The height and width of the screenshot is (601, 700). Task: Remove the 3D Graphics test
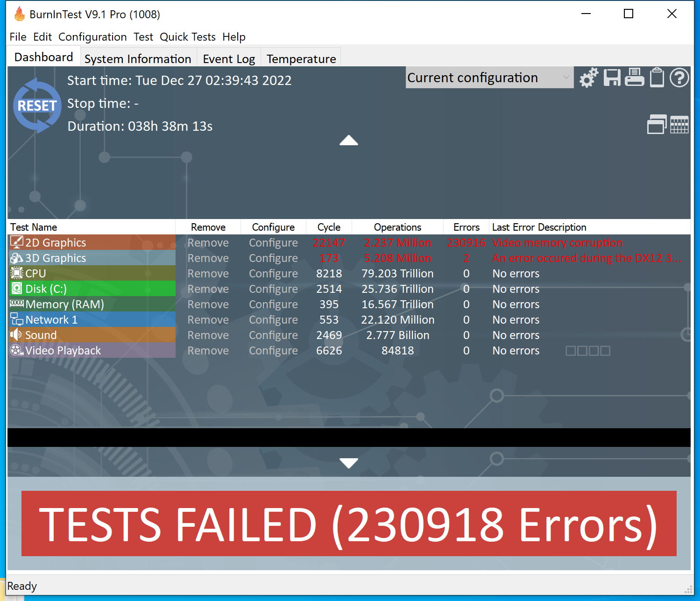tap(208, 258)
